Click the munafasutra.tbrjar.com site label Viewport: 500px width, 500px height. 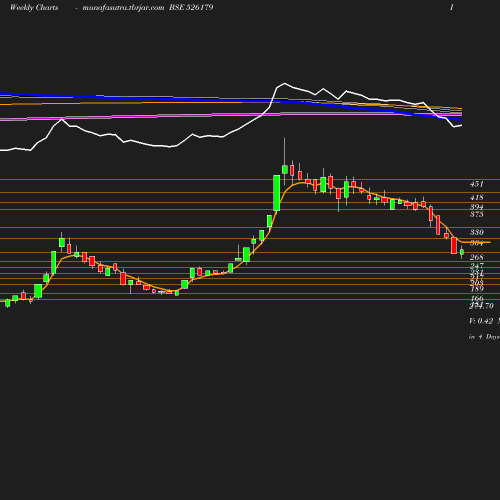[123, 8]
